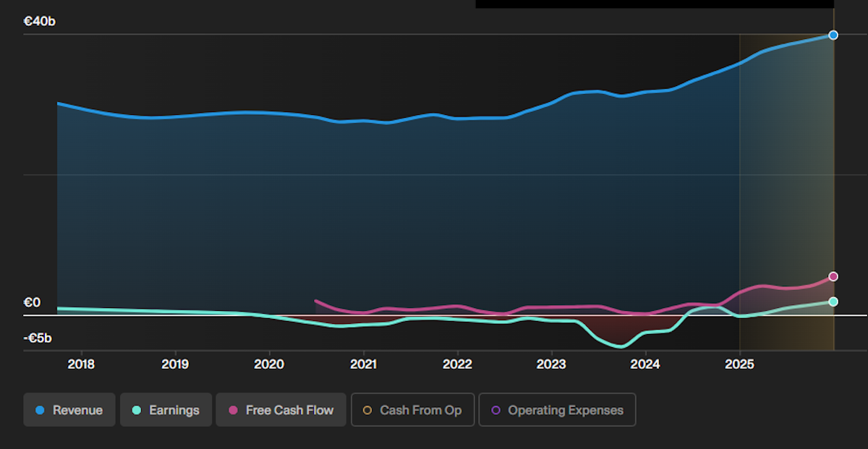
Task: Click the 2023 year axis label
Action: point(551,364)
